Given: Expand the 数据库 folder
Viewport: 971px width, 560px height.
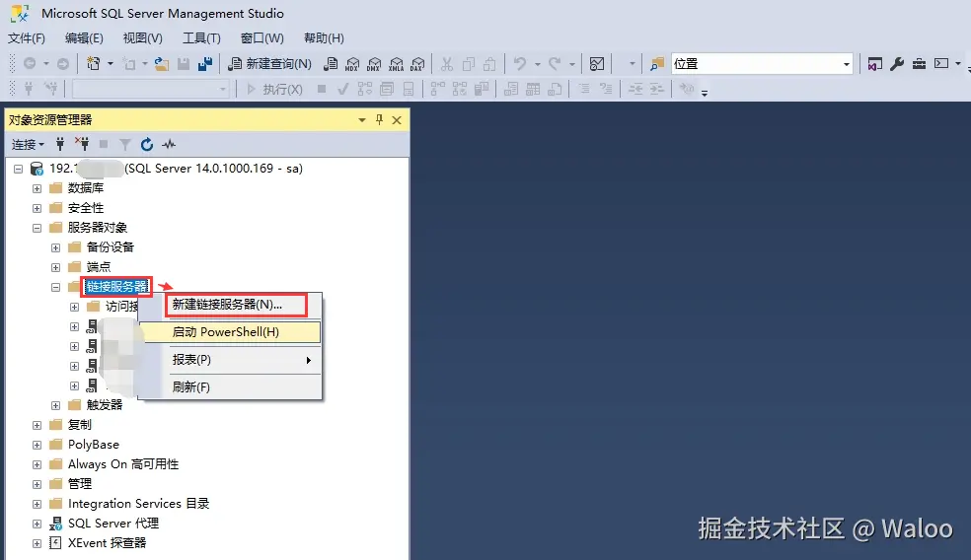Looking at the screenshot, I should coord(37,188).
